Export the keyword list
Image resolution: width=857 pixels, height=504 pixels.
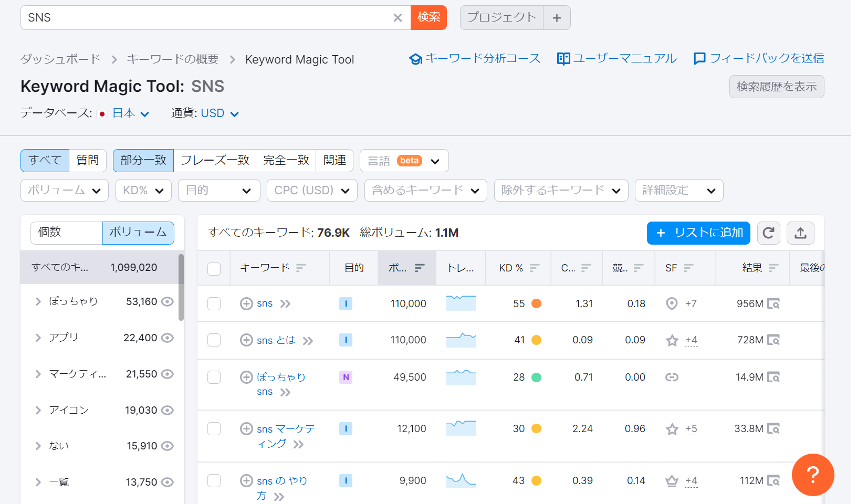point(800,233)
